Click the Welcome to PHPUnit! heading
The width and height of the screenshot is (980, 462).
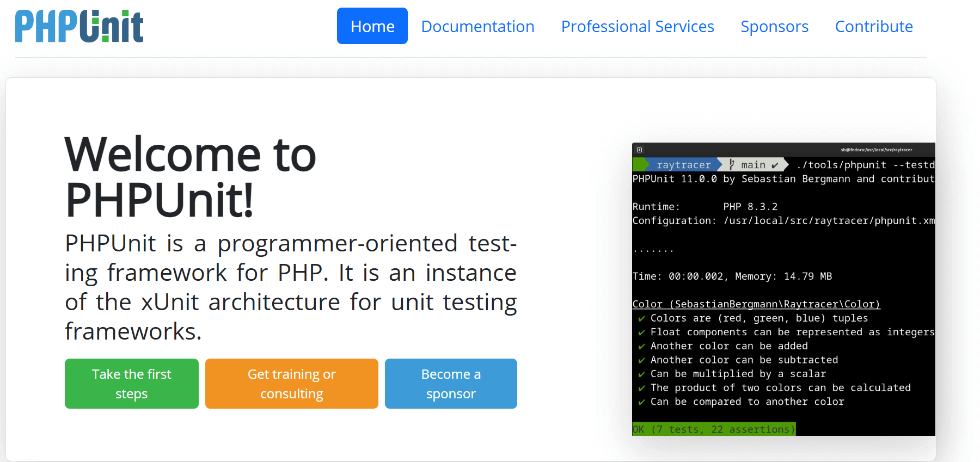point(190,177)
